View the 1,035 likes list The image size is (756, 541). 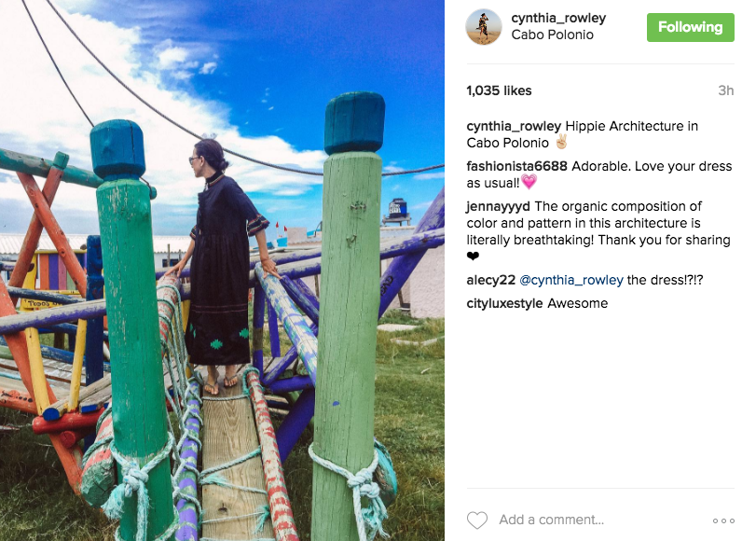click(499, 90)
